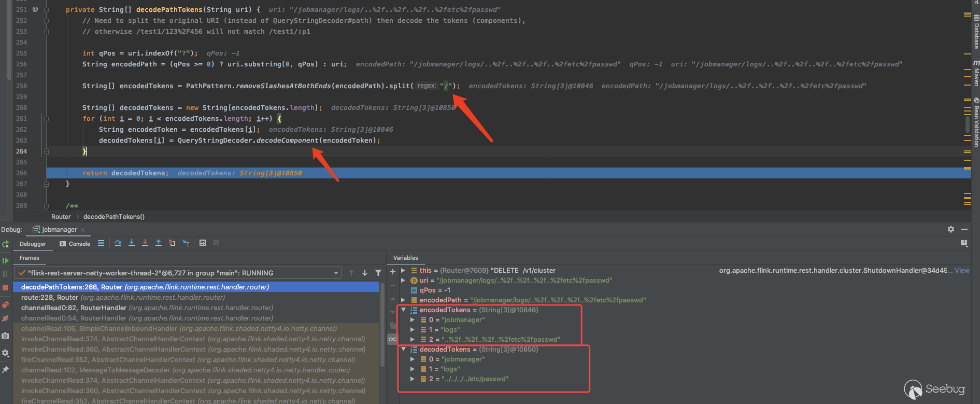Collapse the encodedTokens variable node
The width and height of the screenshot is (980, 404).
(403, 310)
